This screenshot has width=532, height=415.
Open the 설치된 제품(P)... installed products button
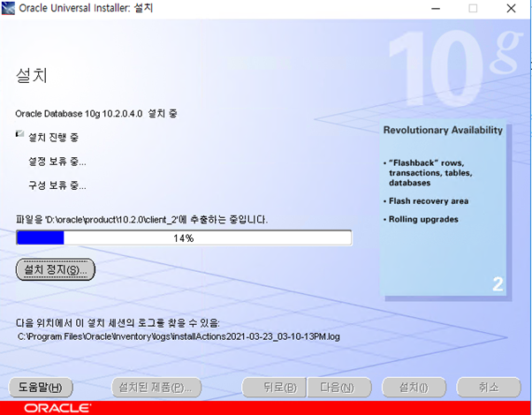pyautogui.click(x=156, y=388)
